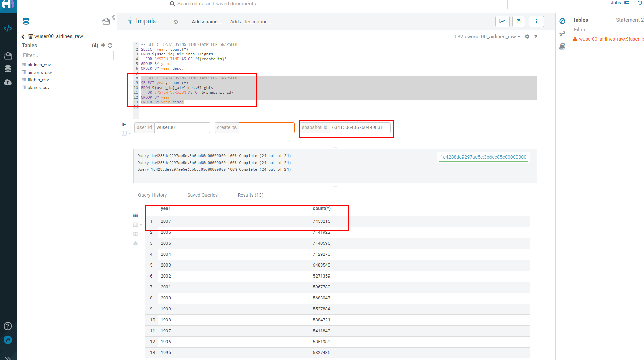Select the cell 5683047
Screen dimensions: 644x360
(x=322, y=298)
